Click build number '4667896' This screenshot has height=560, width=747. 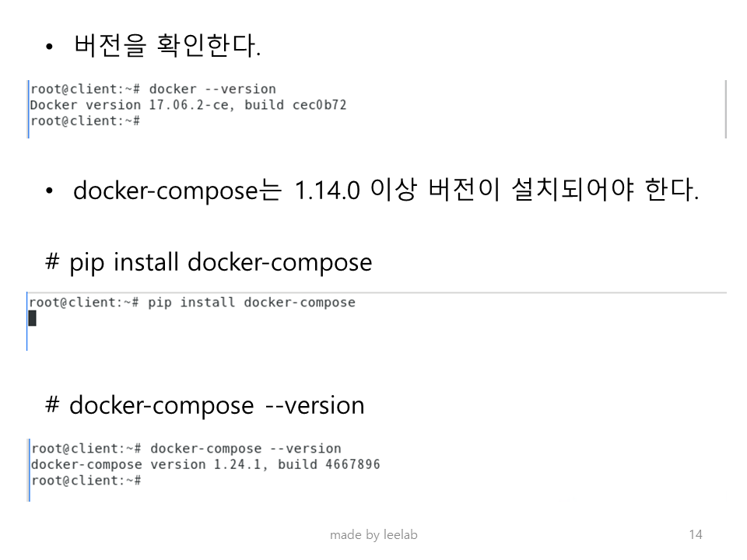tap(352, 464)
